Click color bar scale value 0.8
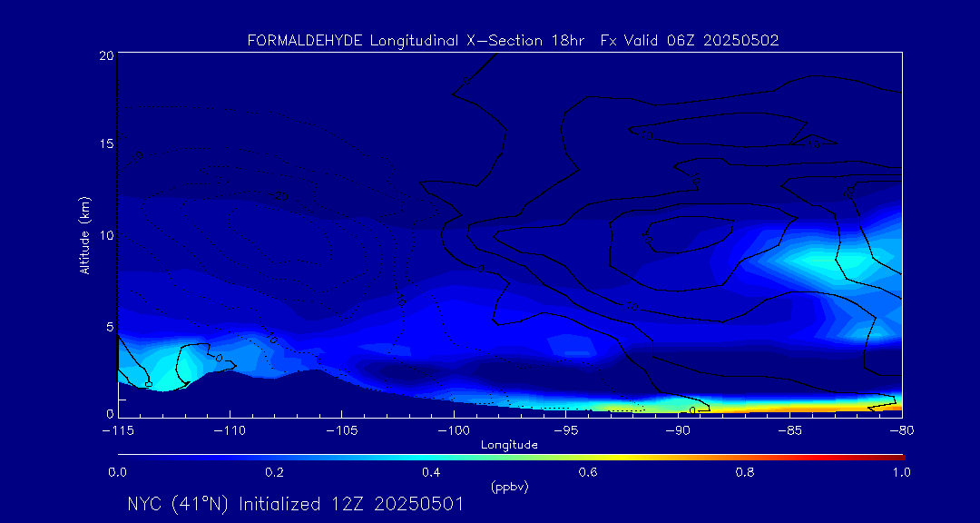The width and height of the screenshot is (980, 523). click(745, 472)
